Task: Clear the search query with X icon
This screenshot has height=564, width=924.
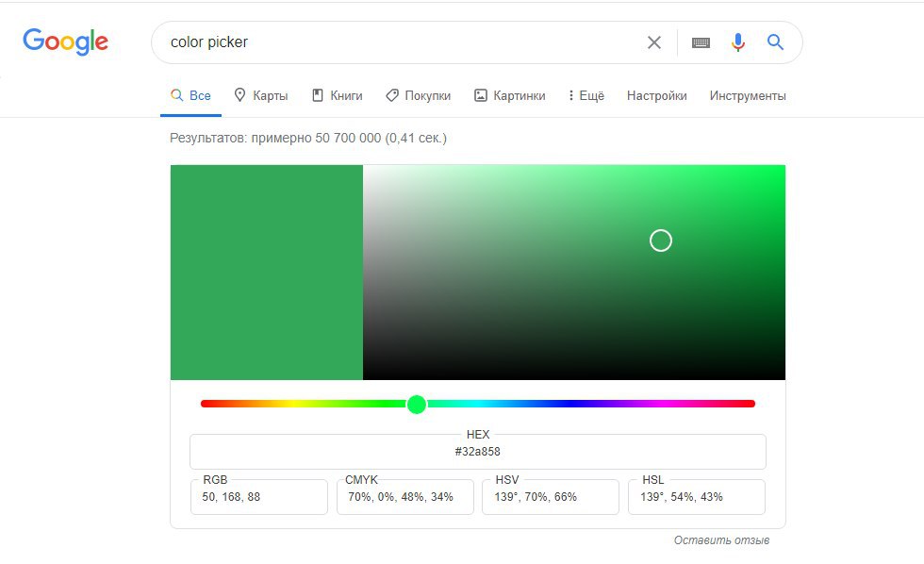Action: pyautogui.click(x=654, y=42)
